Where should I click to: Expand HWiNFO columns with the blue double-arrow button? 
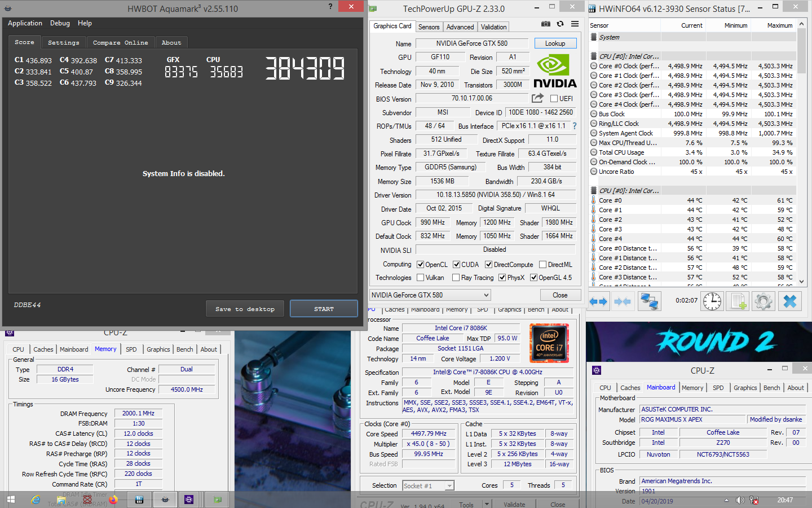tap(598, 301)
